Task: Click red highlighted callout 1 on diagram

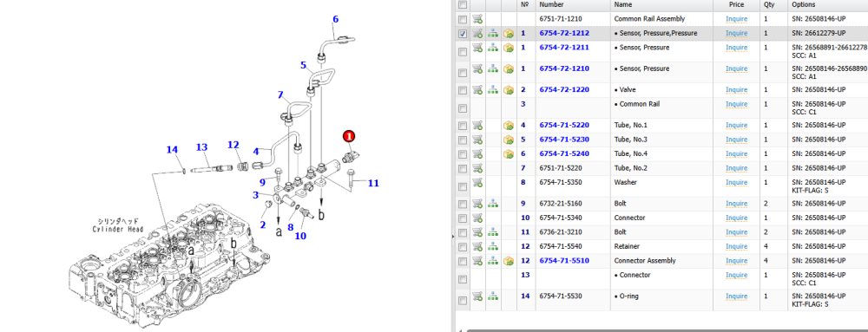Action: click(x=348, y=136)
